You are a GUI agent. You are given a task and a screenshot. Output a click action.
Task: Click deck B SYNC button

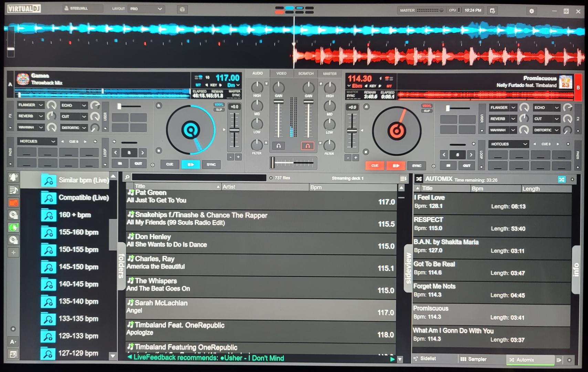[x=417, y=166]
